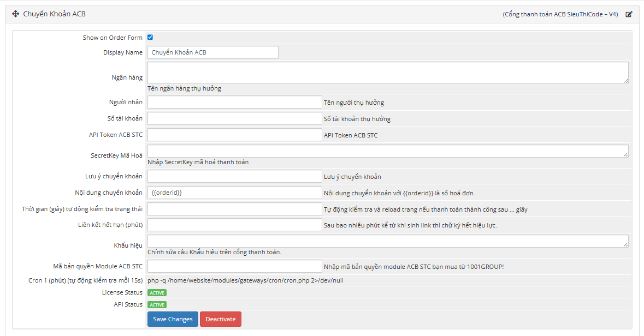Focus the Khẩu hiệu textarea
644x336 pixels.
point(387,241)
